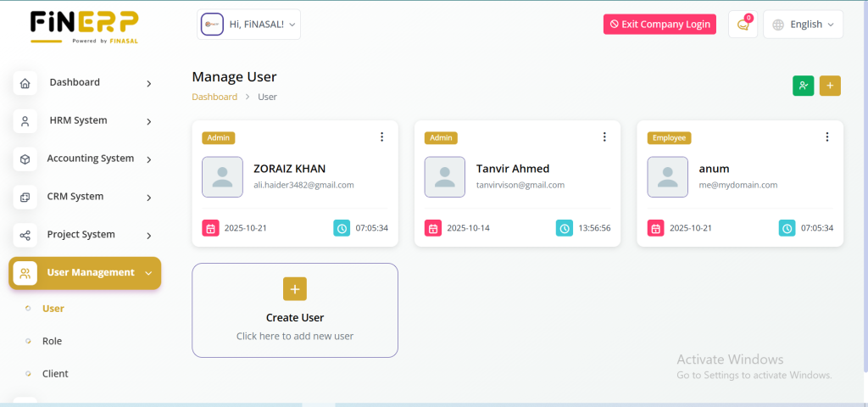
Task: Open the English language dropdown
Action: [x=804, y=25]
